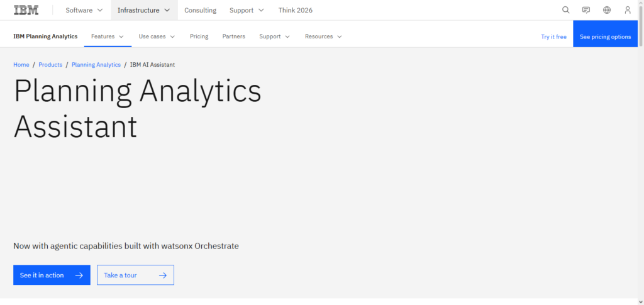This screenshot has width=644, height=305.
Task: Expand the Software menu
Action: click(84, 10)
